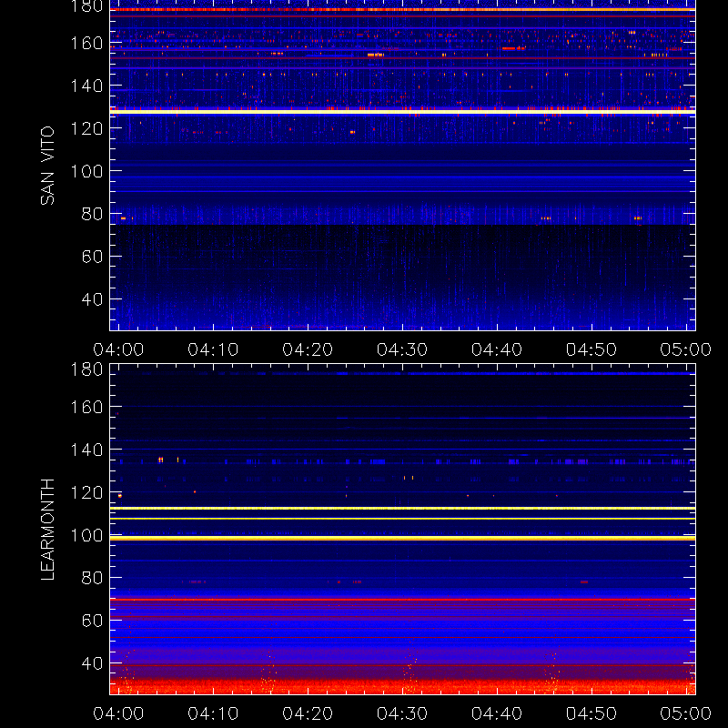Select the 120 frequency label on San Vito plot
The width and height of the screenshot is (728, 728).
86,128
